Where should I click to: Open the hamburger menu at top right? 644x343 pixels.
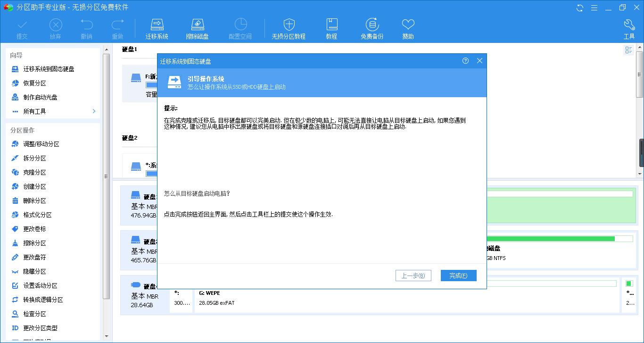click(595, 8)
